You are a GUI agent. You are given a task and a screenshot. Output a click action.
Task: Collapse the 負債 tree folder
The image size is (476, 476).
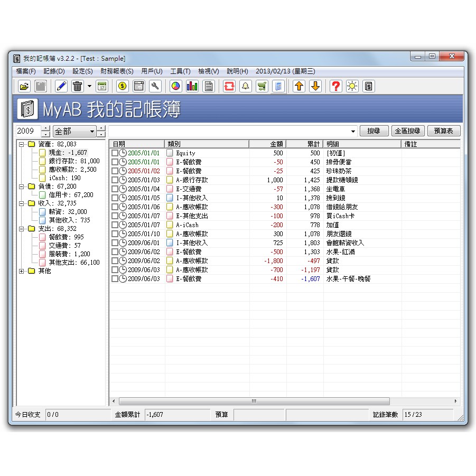click(22, 186)
